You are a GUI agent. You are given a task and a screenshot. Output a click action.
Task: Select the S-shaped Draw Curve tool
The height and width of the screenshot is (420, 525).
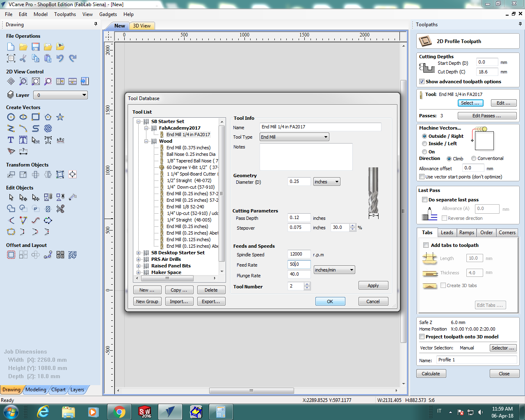[36, 128]
